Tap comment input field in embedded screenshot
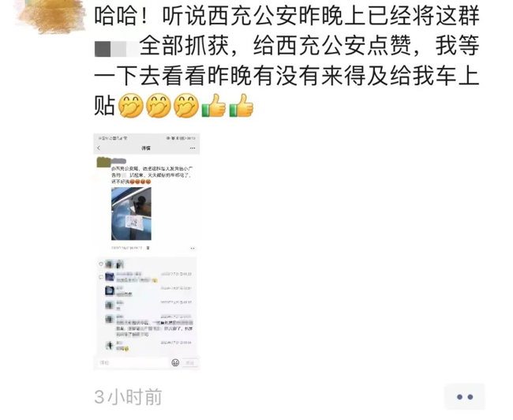 pyautogui.click(x=133, y=362)
